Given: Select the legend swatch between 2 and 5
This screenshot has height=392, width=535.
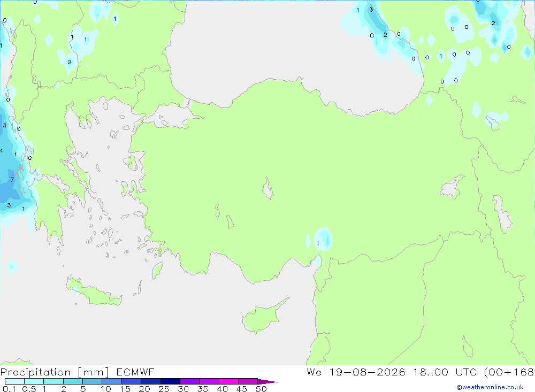Looking at the screenshot, I should [73, 381].
